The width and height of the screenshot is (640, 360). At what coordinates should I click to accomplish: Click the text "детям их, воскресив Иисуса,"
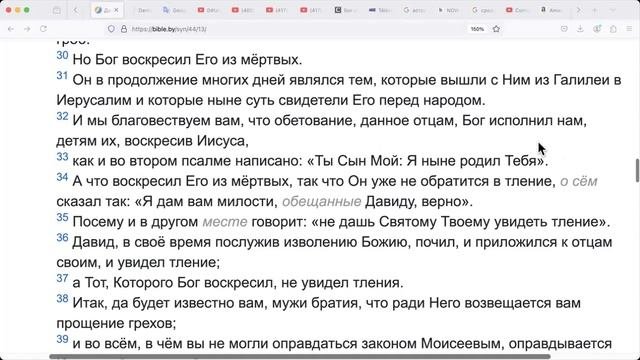[x=153, y=141]
